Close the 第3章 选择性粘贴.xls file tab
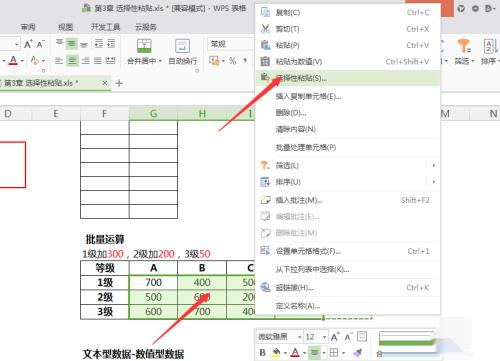The image size is (500, 361). pyautogui.click(x=105, y=83)
